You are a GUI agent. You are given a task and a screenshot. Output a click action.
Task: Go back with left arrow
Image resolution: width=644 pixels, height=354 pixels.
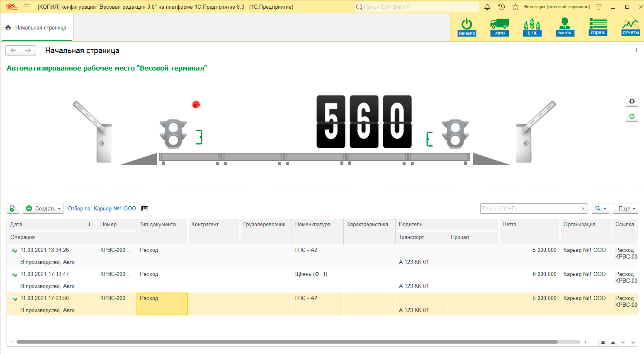coord(13,50)
